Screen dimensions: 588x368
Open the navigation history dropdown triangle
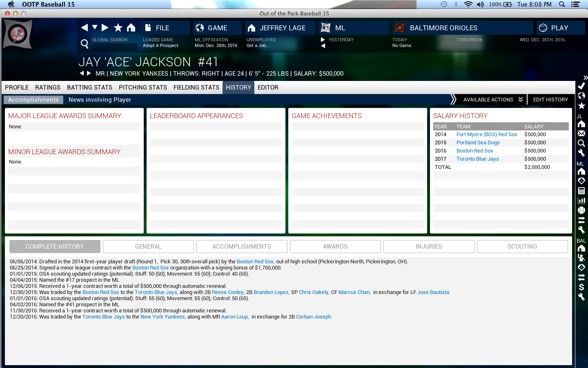click(95, 27)
